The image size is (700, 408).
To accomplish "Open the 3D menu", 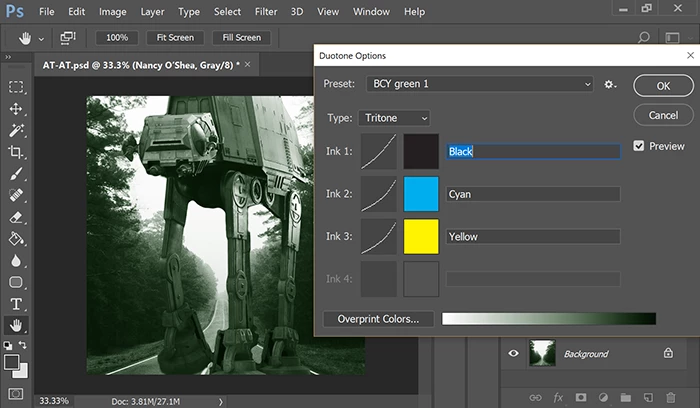I will click(x=297, y=12).
